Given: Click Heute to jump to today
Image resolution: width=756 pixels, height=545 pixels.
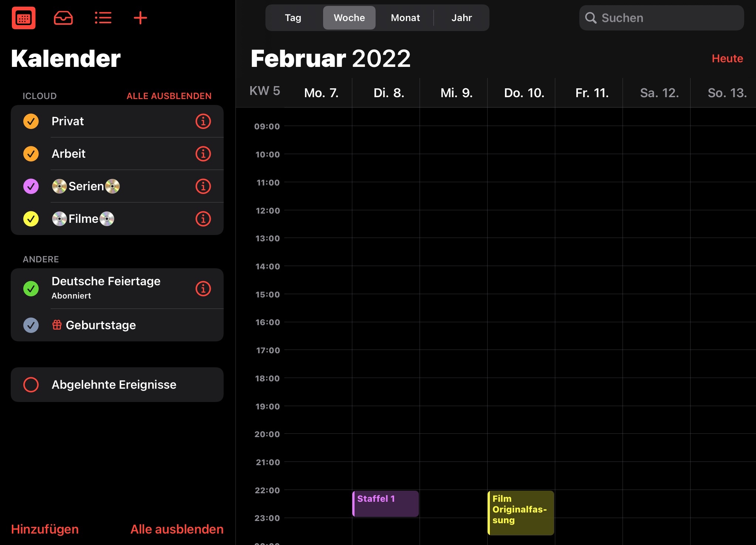Looking at the screenshot, I should pyautogui.click(x=727, y=58).
